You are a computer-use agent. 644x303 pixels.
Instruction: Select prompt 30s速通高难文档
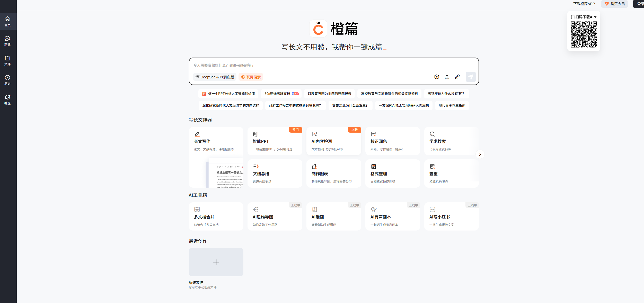pos(281,94)
